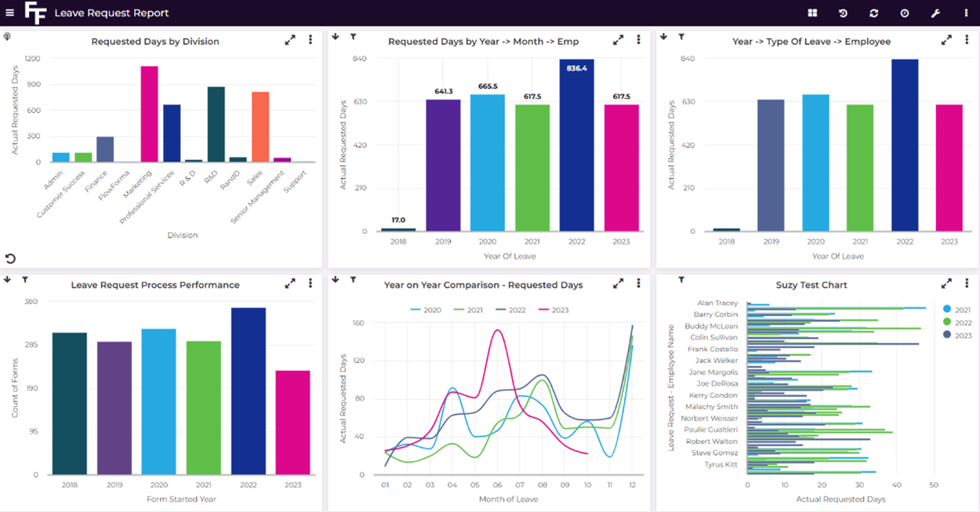Open report settings via the wrench icon
Viewport: 980px width, 512px height.
point(935,13)
